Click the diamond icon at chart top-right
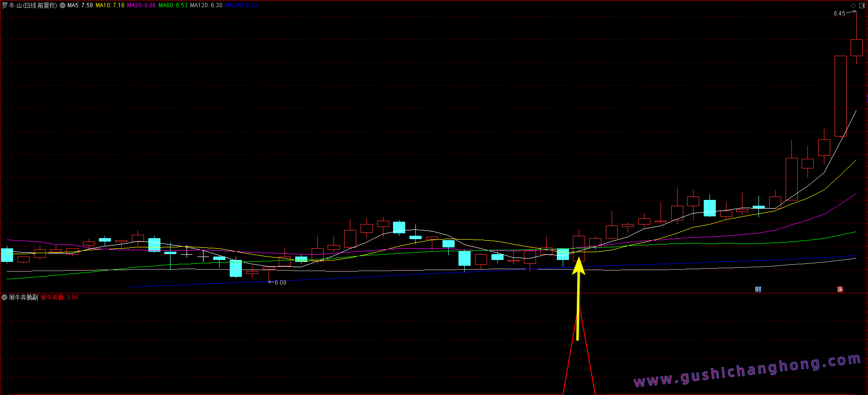Viewport: 868px width, 395px height. (853, 5)
